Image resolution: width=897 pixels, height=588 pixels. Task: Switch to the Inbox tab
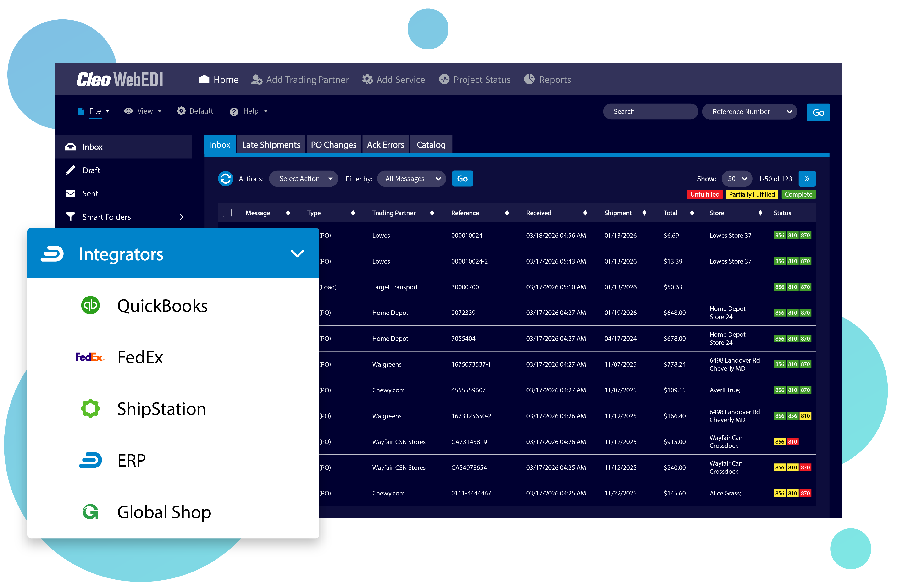click(x=220, y=145)
